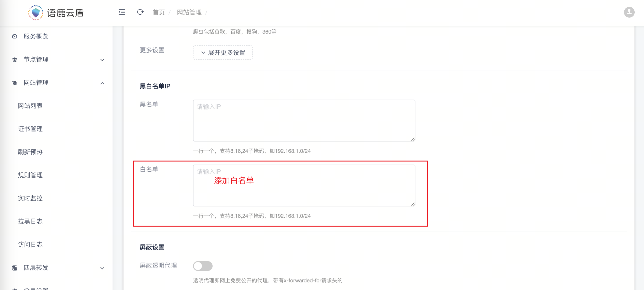Click the 节点管理 layers icon

(15, 60)
